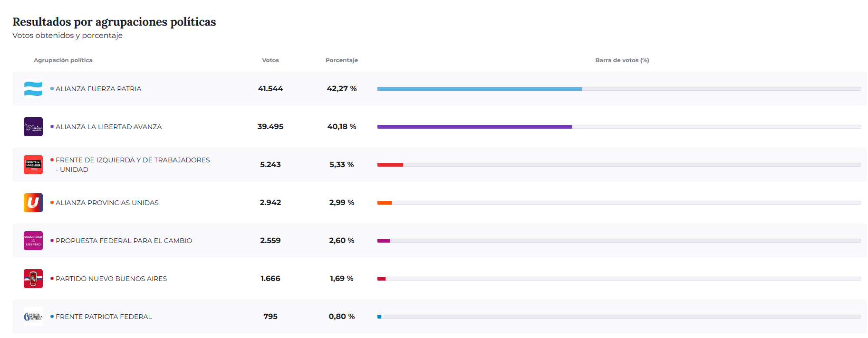Click the Frente de Izquierda red logo
Image resolution: width=868 pixels, height=338 pixels.
tap(33, 165)
